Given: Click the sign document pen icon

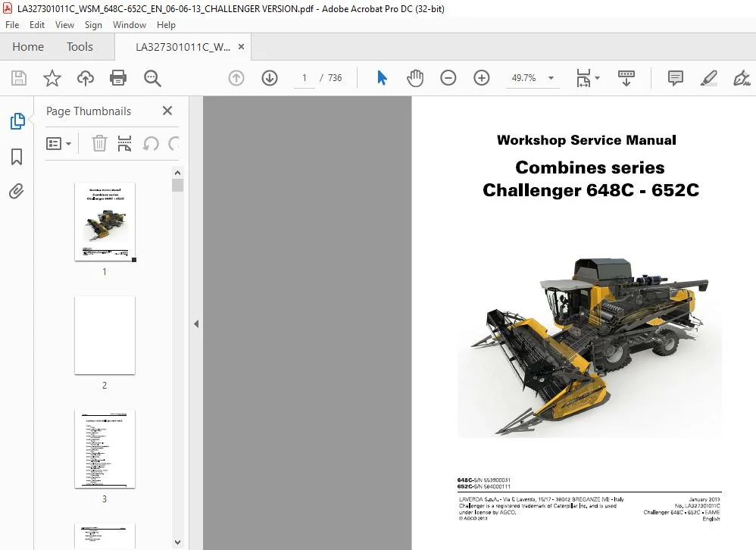Looking at the screenshot, I should 742,78.
